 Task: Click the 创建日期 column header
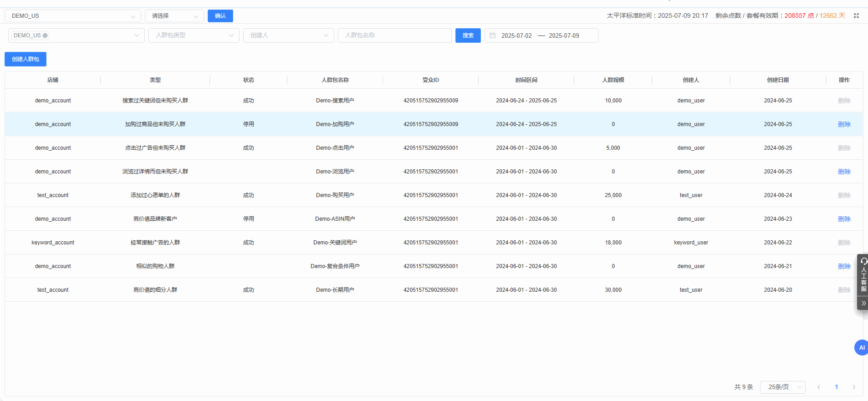point(778,80)
